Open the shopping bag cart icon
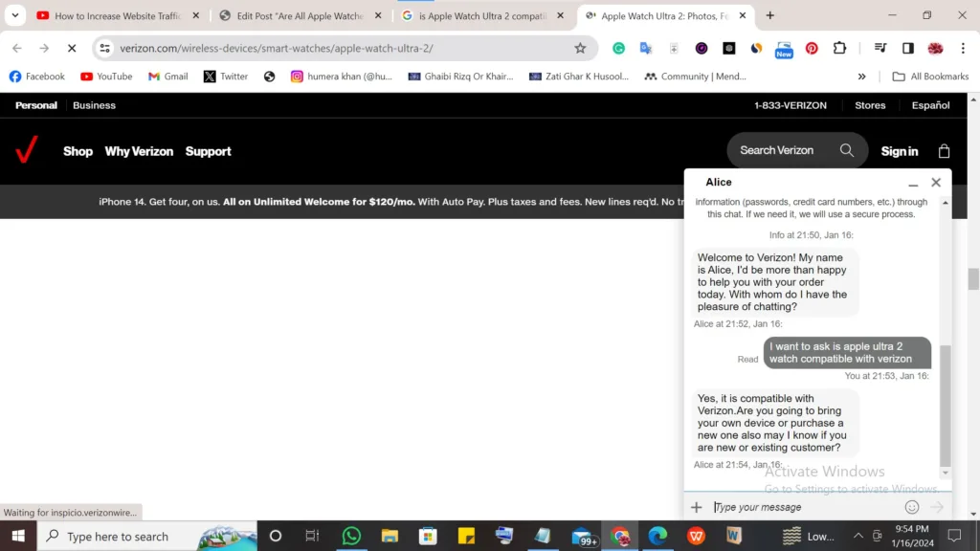 click(944, 151)
